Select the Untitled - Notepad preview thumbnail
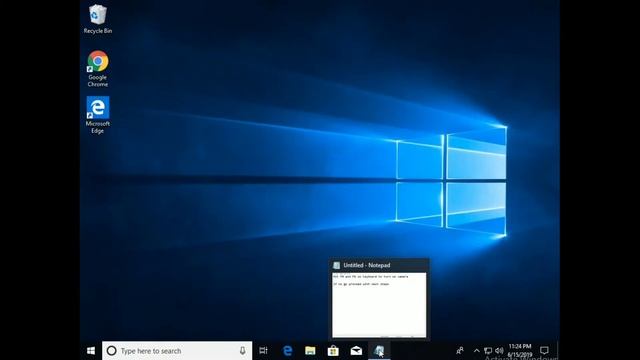 tap(379, 305)
